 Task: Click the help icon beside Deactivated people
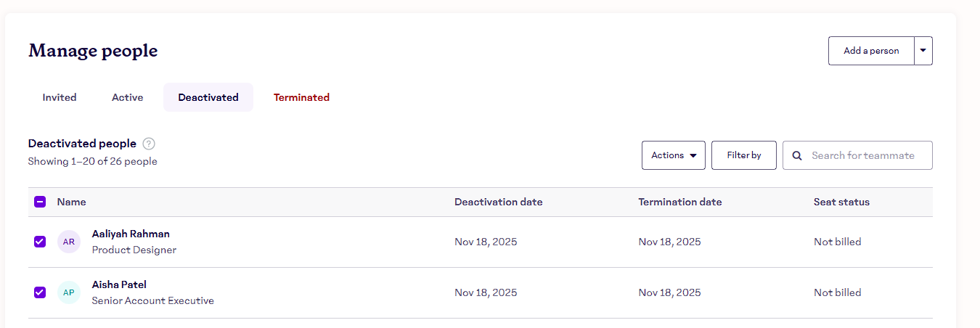[149, 144]
